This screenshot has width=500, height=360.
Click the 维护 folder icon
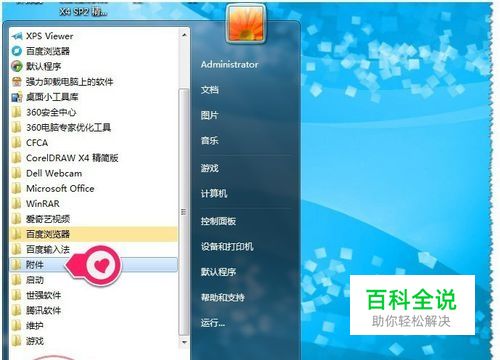pyautogui.click(x=17, y=326)
